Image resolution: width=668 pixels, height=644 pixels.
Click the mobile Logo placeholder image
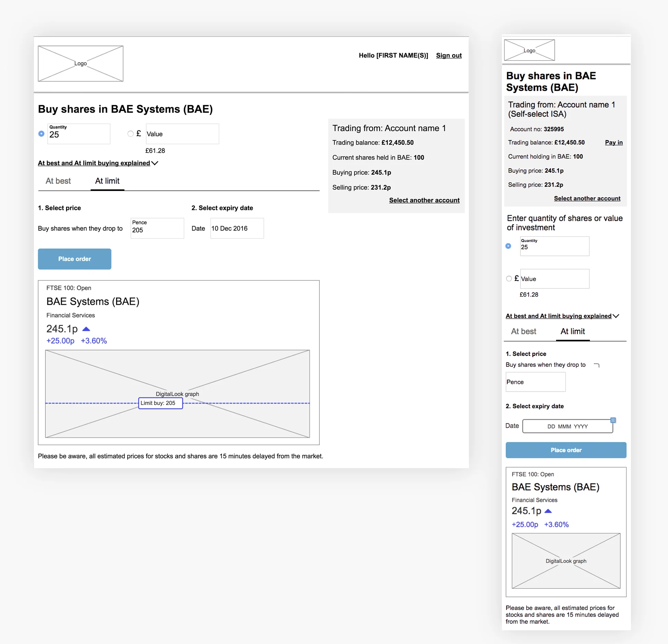(x=529, y=50)
